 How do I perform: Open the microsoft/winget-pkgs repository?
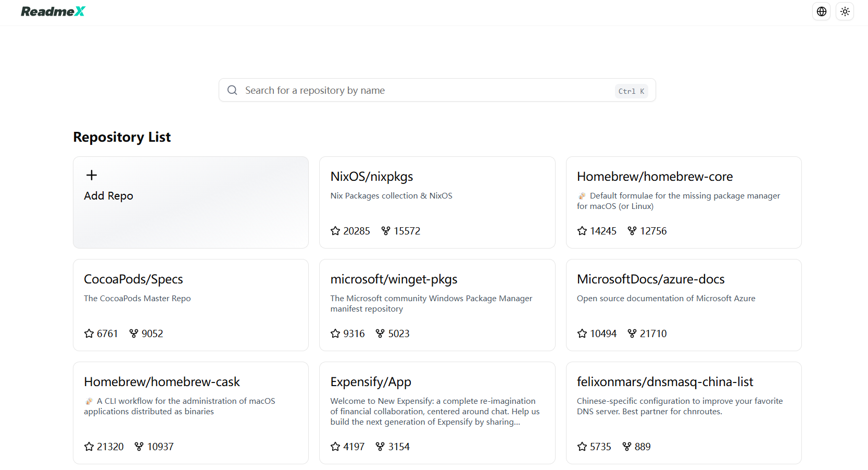tap(437, 305)
